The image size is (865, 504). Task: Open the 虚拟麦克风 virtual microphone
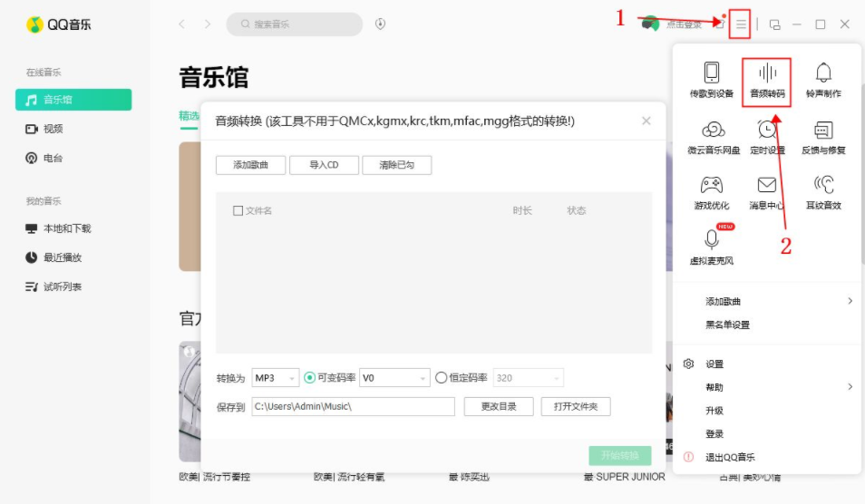tap(712, 247)
